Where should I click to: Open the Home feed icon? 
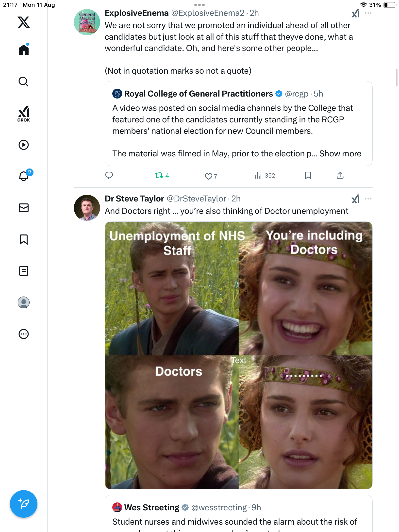24,50
